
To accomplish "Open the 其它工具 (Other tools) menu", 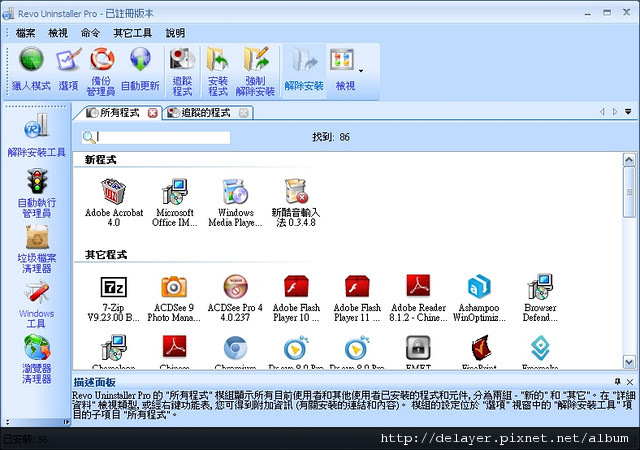I will pyautogui.click(x=133, y=33).
